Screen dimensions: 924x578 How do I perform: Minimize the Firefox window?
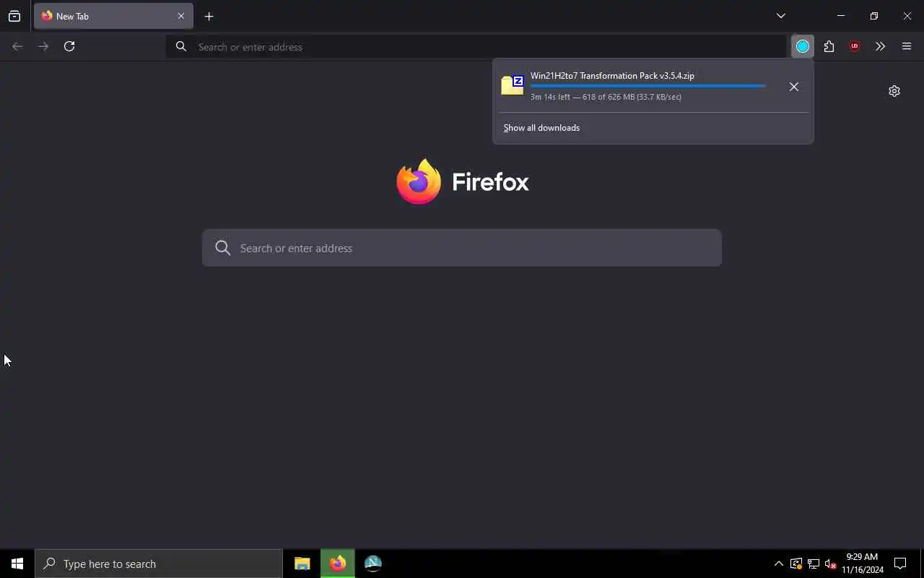click(841, 16)
